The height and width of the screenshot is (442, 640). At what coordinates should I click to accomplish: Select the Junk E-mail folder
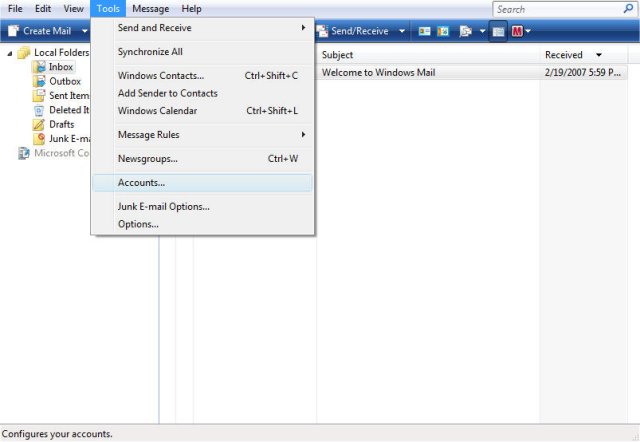pyautogui.click(x=69, y=139)
